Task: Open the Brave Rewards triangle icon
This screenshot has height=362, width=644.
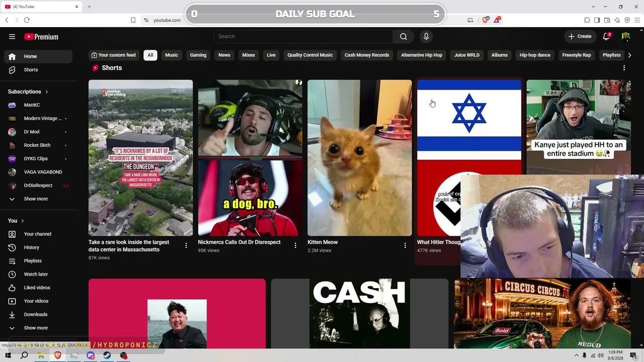Action: click(x=497, y=20)
